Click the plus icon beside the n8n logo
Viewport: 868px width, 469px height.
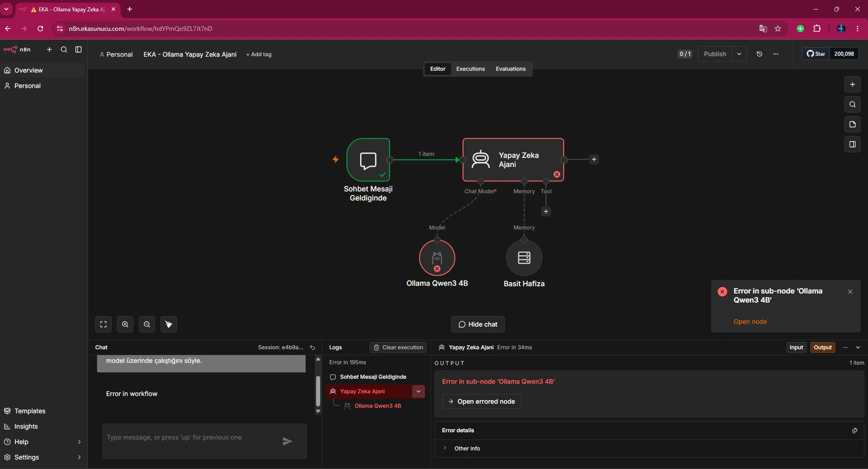pyautogui.click(x=49, y=49)
